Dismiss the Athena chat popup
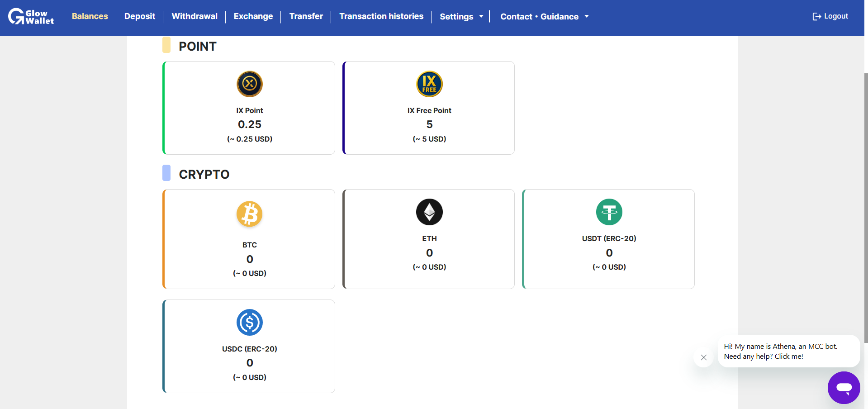 click(704, 357)
